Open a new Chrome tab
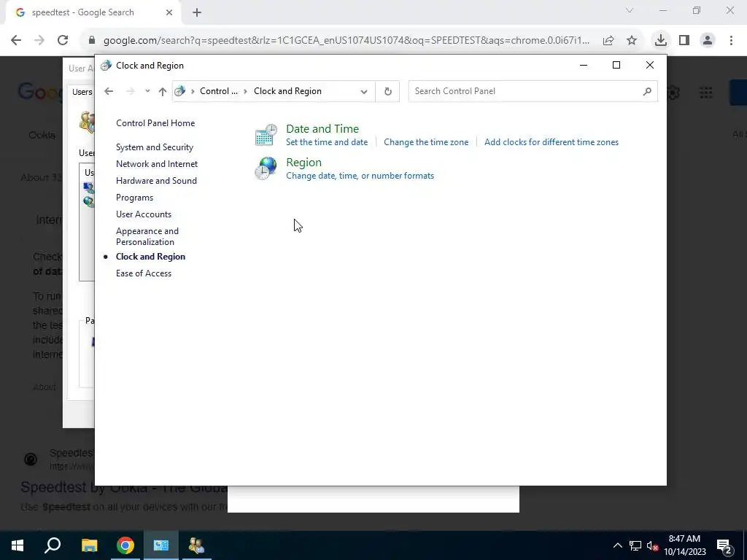 point(197,12)
